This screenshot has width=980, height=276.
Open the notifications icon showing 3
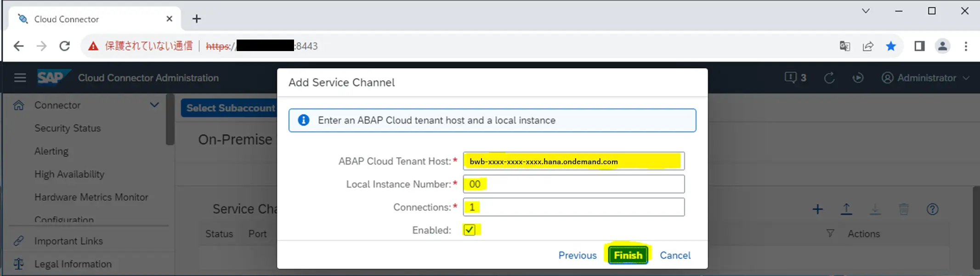(795, 78)
